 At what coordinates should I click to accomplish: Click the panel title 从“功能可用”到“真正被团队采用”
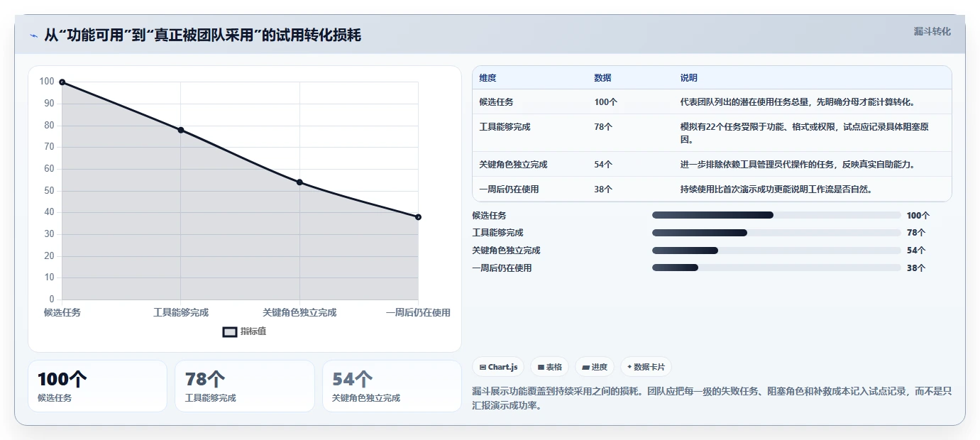(x=203, y=35)
